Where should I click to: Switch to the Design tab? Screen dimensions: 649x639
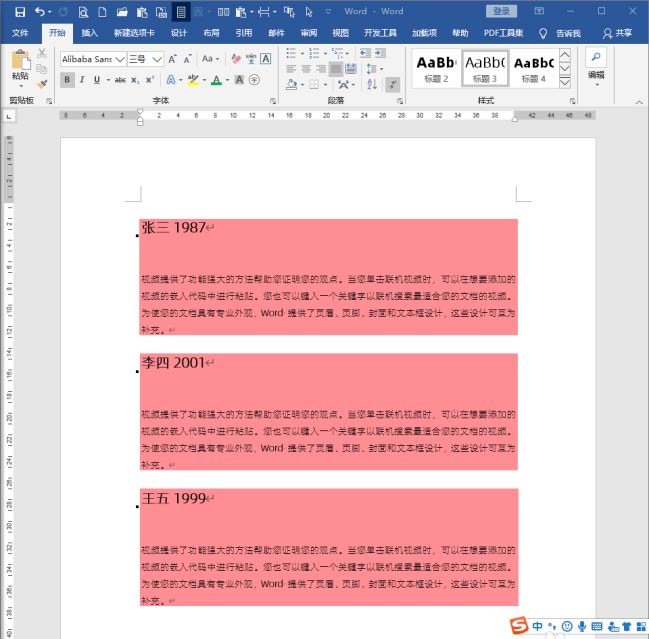179,33
